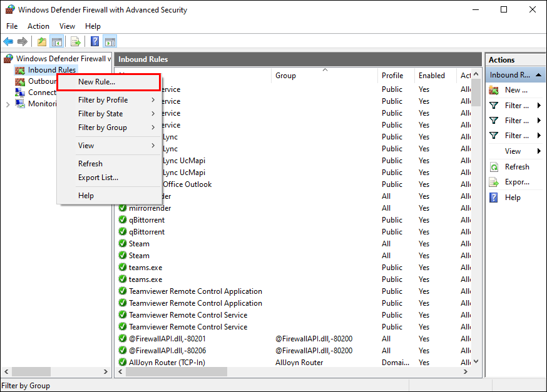Collapse the Inbound Rules actions section

tap(539, 75)
